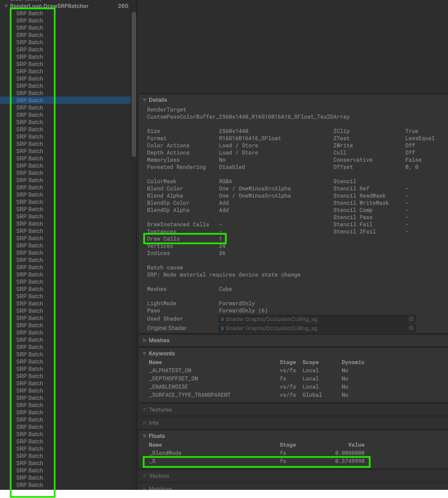
Task: Select the first SRP Batch under DrawSRPBatcher
Action: click(x=30, y=13)
